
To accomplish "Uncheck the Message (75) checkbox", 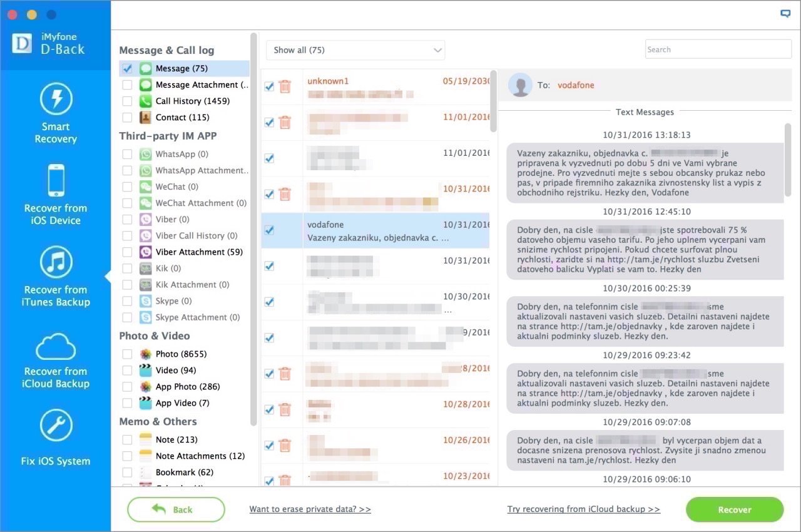I will [128, 68].
